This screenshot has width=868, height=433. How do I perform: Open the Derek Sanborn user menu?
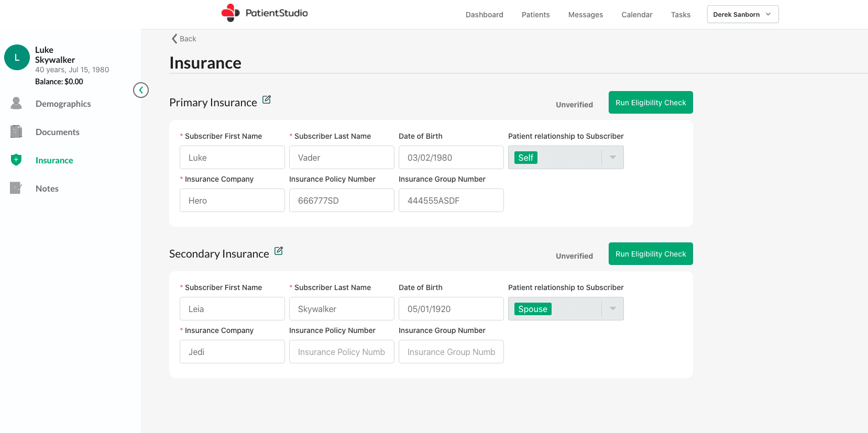click(x=743, y=14)
